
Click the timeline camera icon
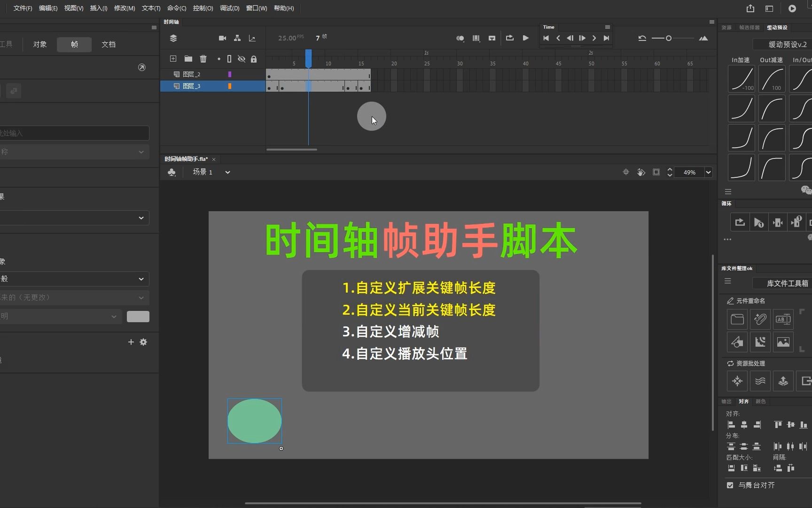[x=223, y=38]
